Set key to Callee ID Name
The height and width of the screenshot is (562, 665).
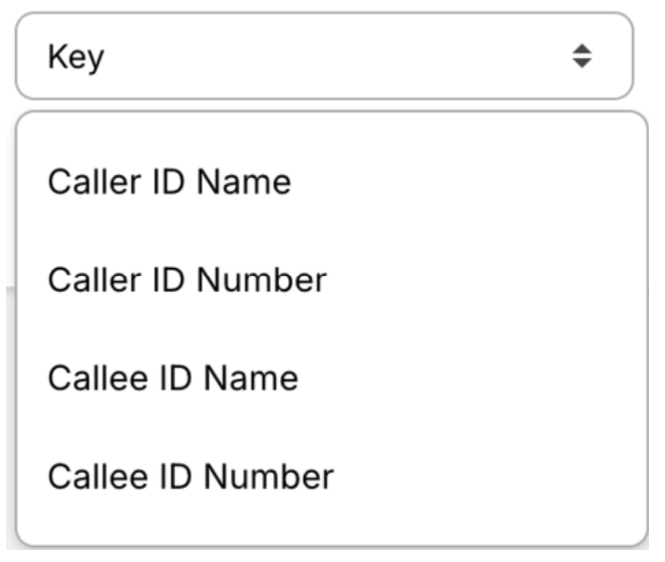coord(172,378)
